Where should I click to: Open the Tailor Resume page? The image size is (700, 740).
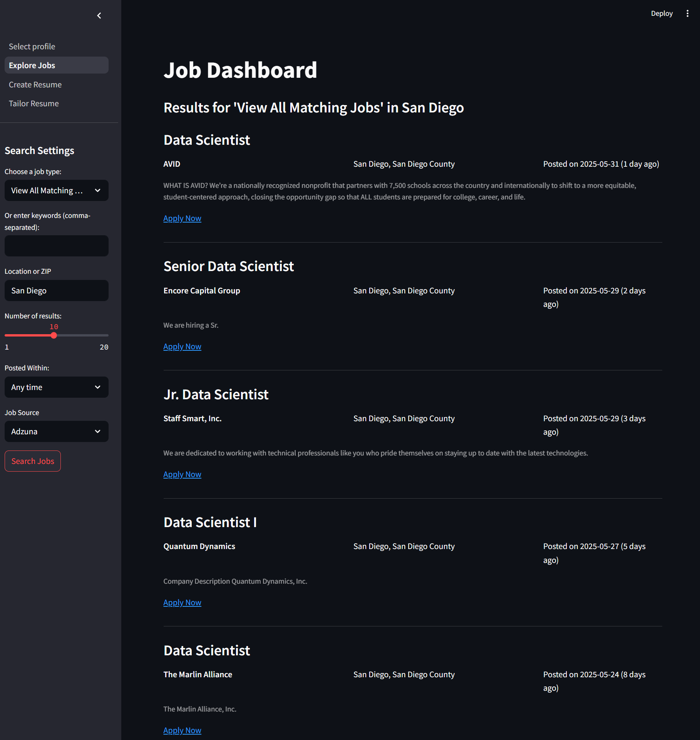(34, 103)
